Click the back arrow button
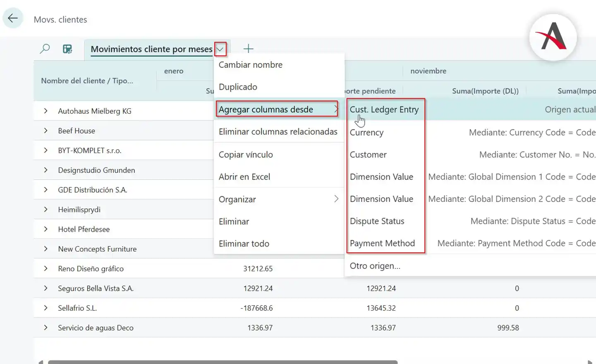 click(13, 18)
